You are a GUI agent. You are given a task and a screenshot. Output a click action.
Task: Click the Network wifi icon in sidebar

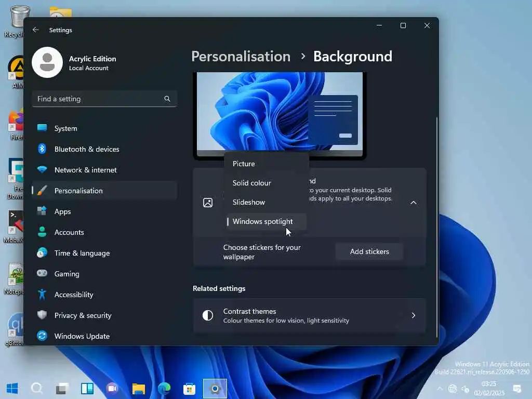[x=42, y=169]
